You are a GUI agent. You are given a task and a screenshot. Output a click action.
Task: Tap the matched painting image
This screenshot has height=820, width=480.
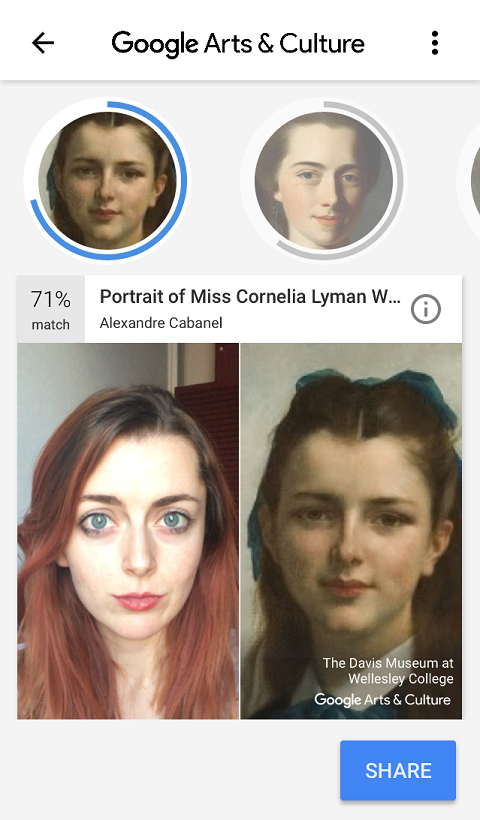pyautogui.click(x=351, y=531)
